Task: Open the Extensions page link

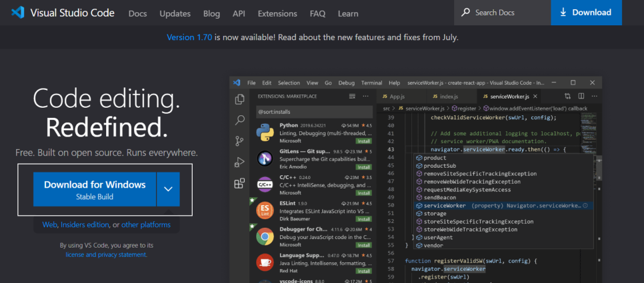Action: point(277,13)
